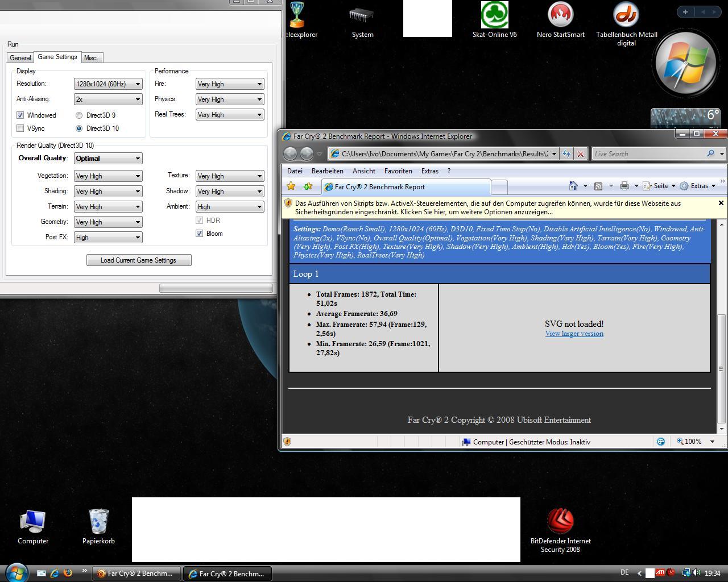The image size is (728, 582).
Task: Click the Windows Start orb
Action: (16, 573)
